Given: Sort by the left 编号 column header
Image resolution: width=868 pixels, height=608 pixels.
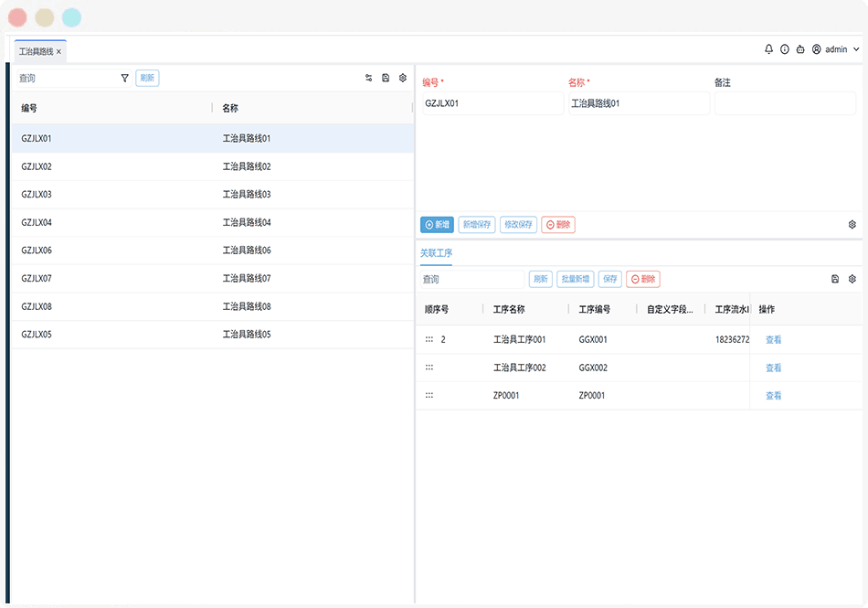Looking at the screenshot, I should 29,108.
